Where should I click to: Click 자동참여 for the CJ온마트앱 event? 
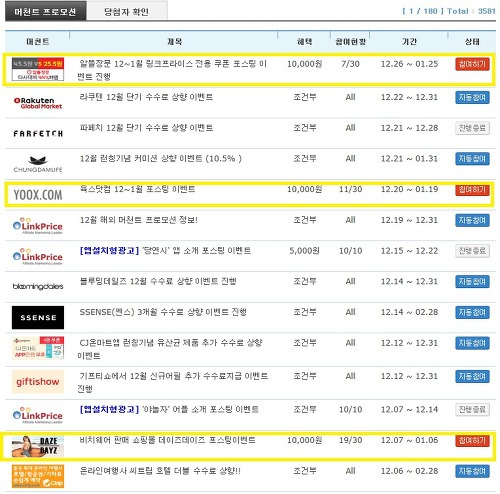(472, 343)
